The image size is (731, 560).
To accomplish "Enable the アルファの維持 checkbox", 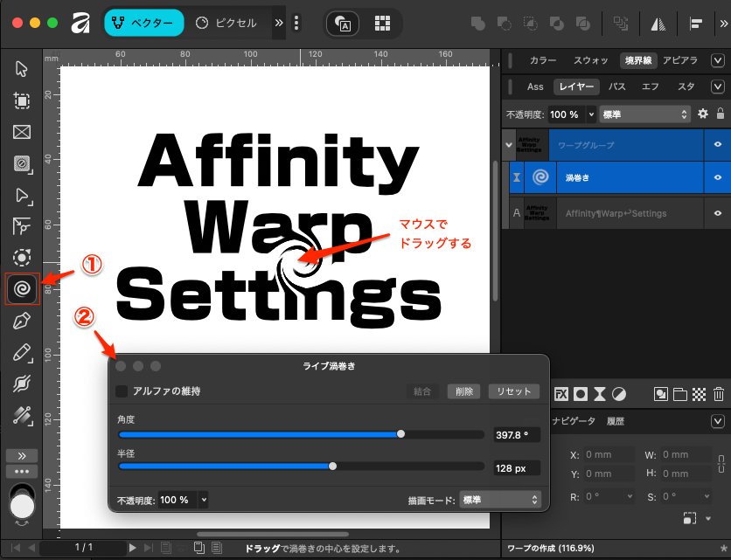I will coord(122,391).
